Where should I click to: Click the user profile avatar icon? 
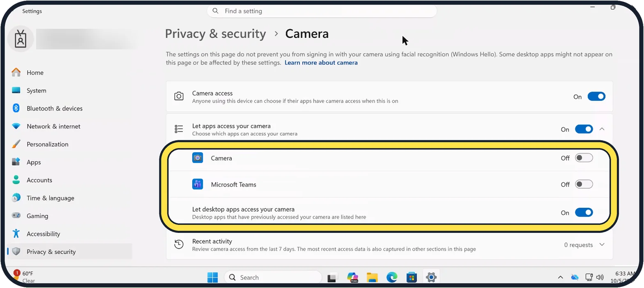point(20,39)
